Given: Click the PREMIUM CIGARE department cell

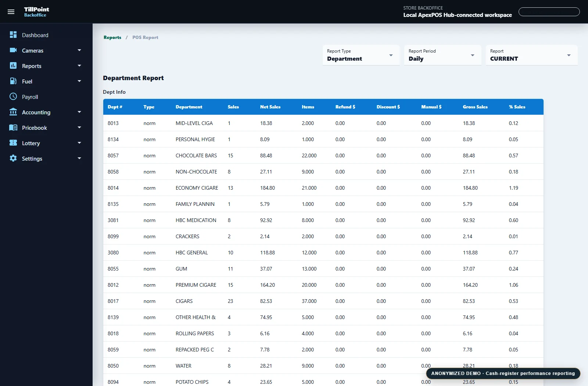Looking at the screenshot, I should tap(196, 285).
